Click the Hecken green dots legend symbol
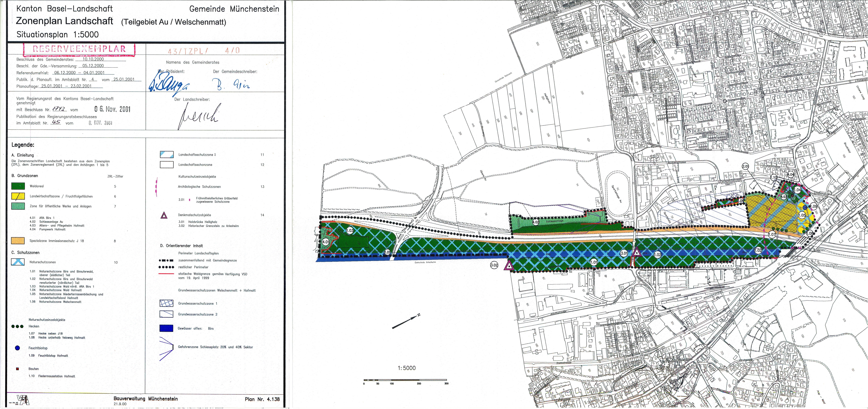Image resolution: width=868 pixels, height=409 pixels. tap(17, 326)
